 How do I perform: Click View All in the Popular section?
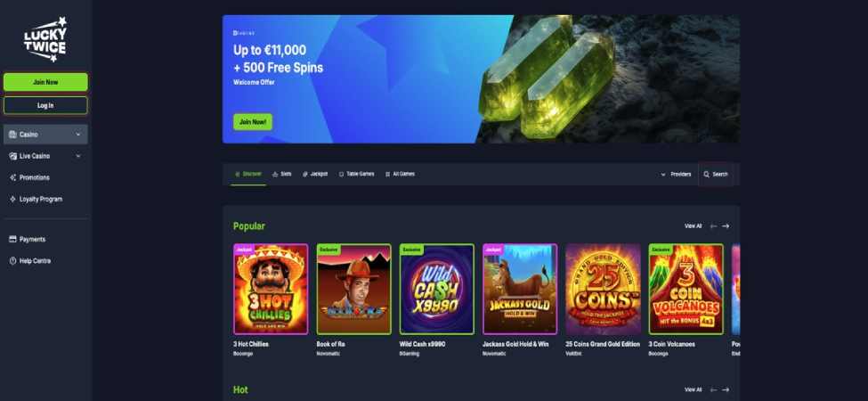coord(694,226)
